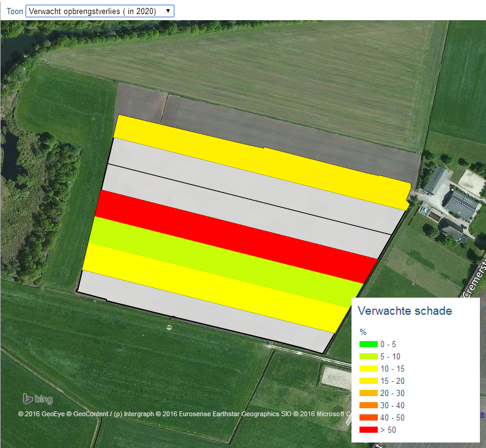Click the > 50 red legend swatch
The height and width of the screenshot is (448, 486).
pos(368,430)
